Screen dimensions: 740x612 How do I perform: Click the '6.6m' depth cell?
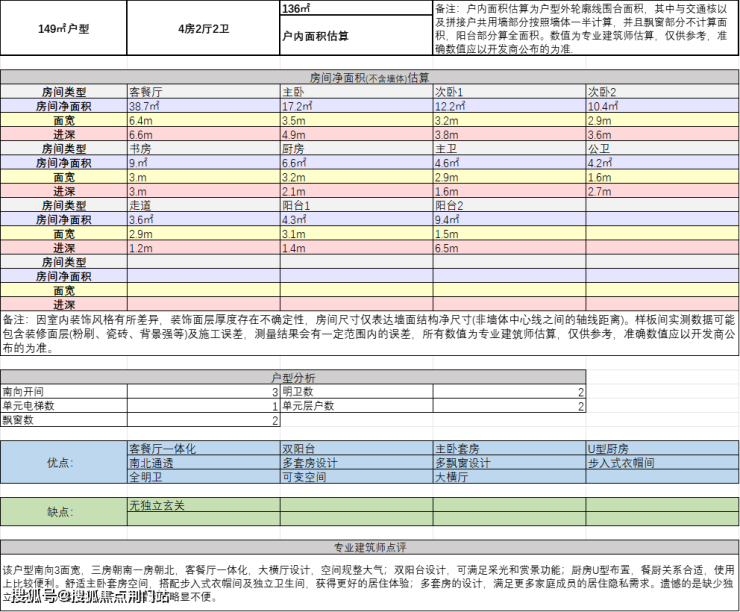point(203,134)
